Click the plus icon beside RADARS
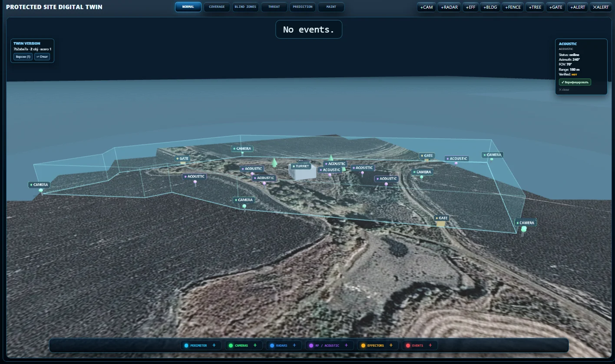The image size is (615, 364). (294, 345)
